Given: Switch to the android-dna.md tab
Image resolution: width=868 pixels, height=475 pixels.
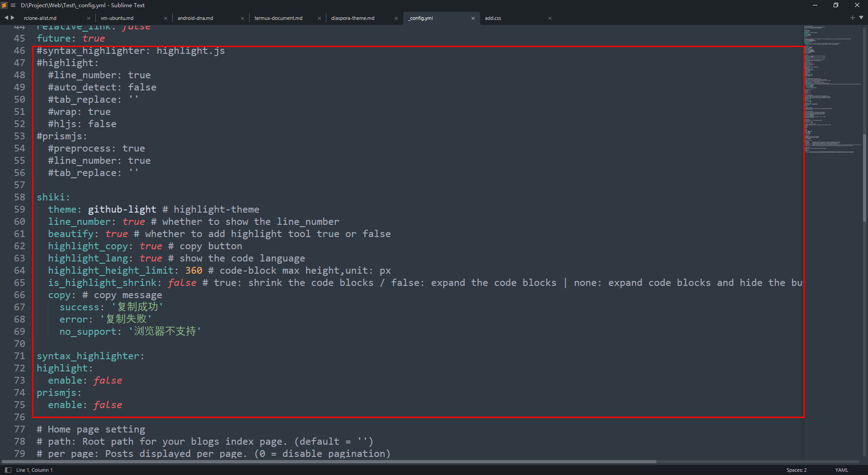Looking at the screenshot, I should point(195,19).
